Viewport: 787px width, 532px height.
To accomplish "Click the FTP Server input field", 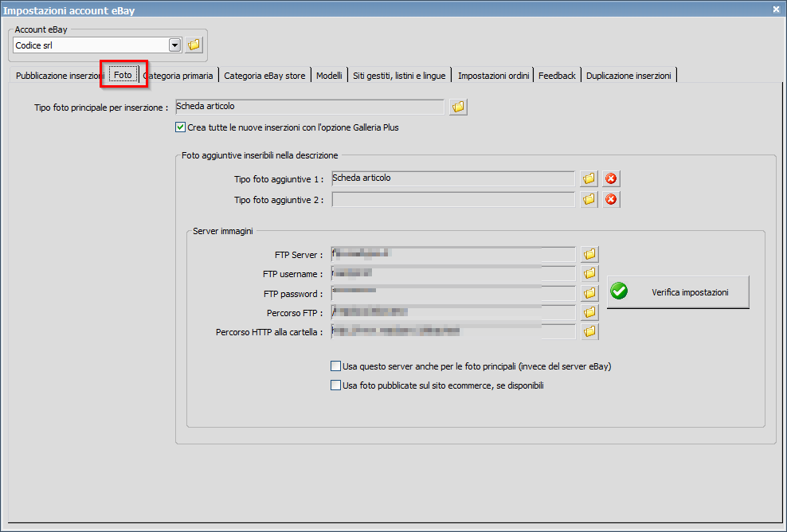I will coord(453,254).
